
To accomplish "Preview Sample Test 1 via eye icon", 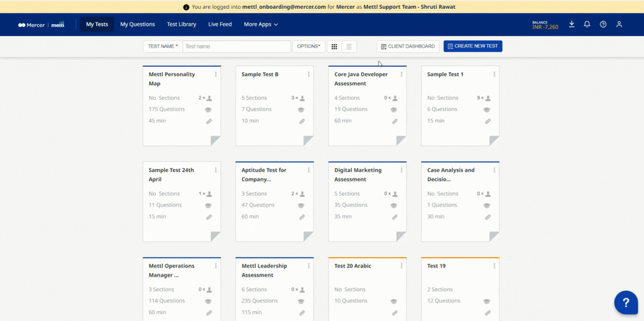I will pyautogui.click(x=487, y=110).
